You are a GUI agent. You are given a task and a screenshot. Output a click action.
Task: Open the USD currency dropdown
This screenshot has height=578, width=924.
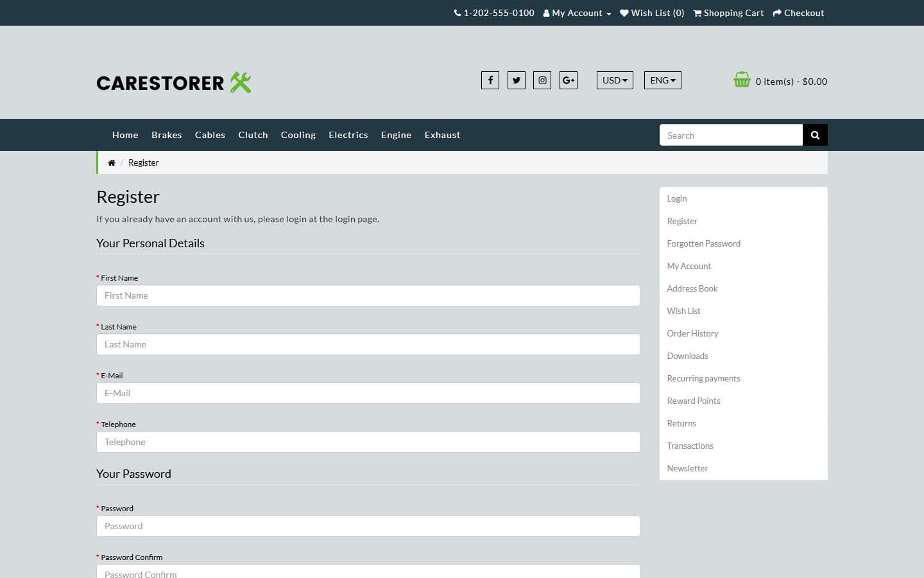click(615, 80)
